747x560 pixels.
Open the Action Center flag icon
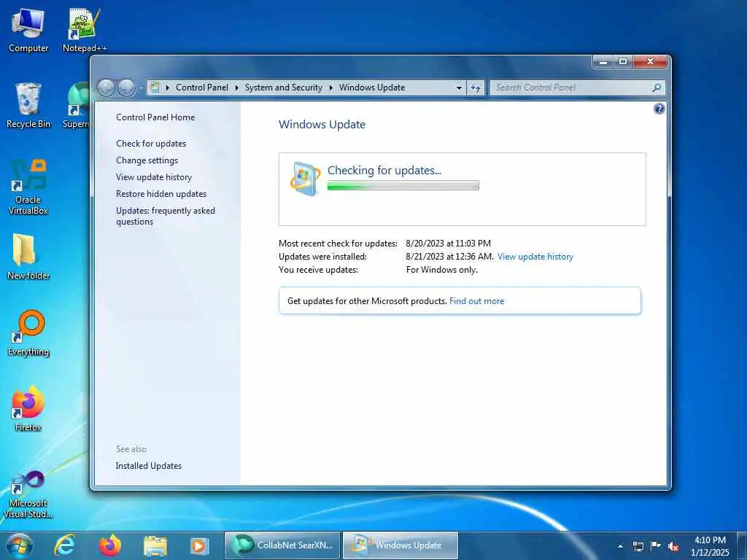click(656, 545)
